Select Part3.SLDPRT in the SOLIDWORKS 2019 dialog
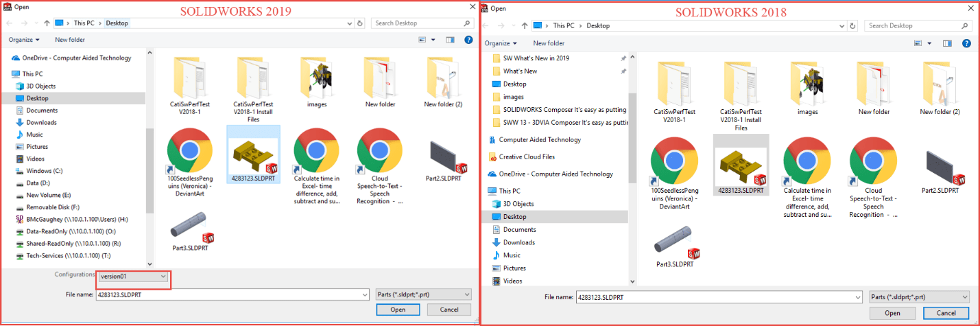Viewport: 980px width, 326px height. (190, 233)
